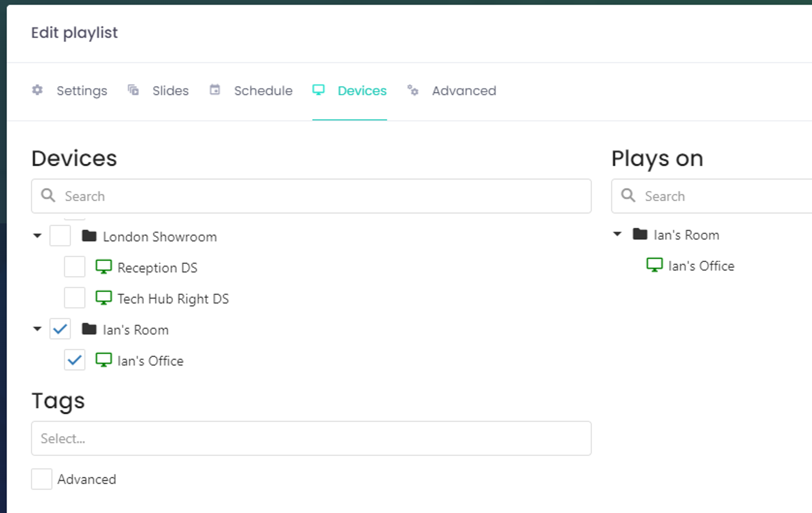The image size is (812, 513).
Task: Click the Tech Hub Right DS monitor icon
Action: point(104,298)
